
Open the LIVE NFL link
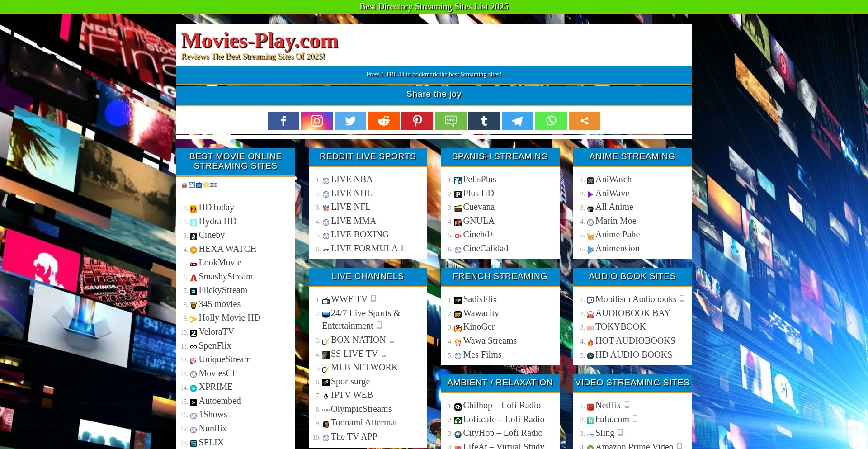[x=350, y=207]
